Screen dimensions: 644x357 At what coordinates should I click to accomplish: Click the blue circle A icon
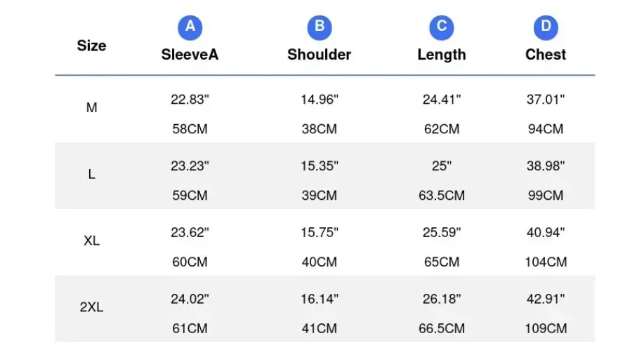[190, 27]
